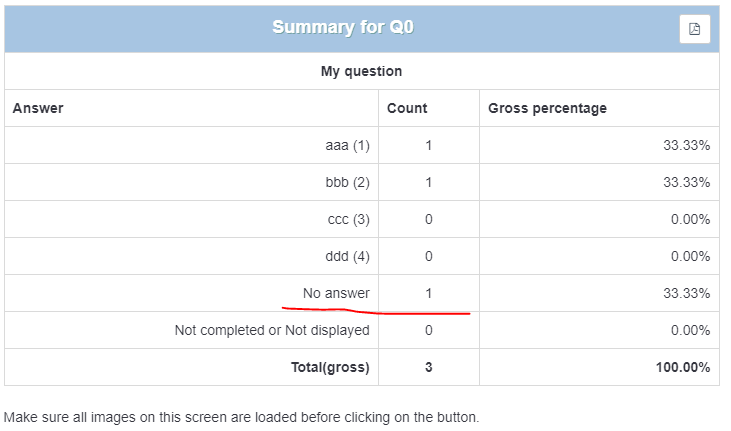Image resolution: width=731 pixels, height=431 pixels.
Task: Click the Summary for Q0 header
Action: [x=343, y=27]
